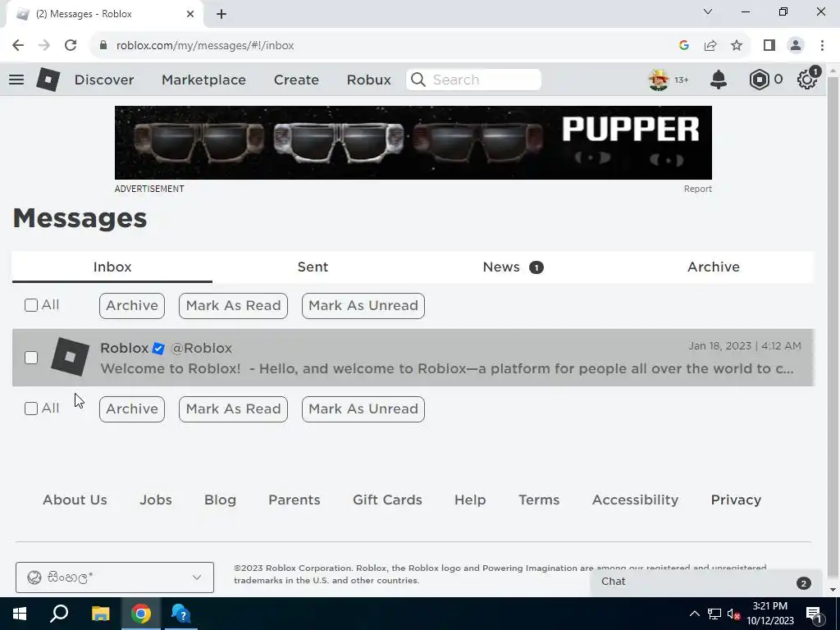This screenshot has width=840, height=630.
Task: Open the Get Help taskbar app
Action: point(181,614)
